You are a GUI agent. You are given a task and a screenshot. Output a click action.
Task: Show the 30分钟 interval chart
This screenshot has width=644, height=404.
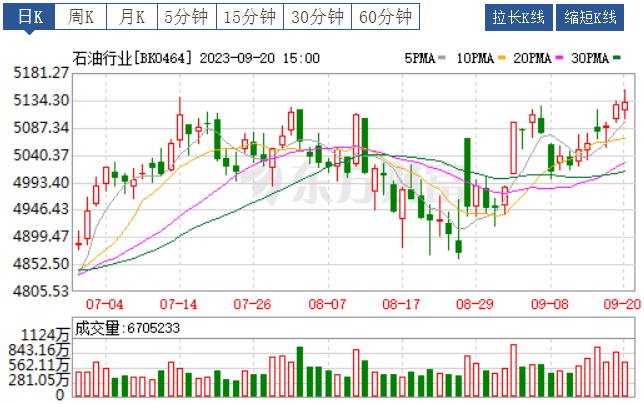[317, 18]
